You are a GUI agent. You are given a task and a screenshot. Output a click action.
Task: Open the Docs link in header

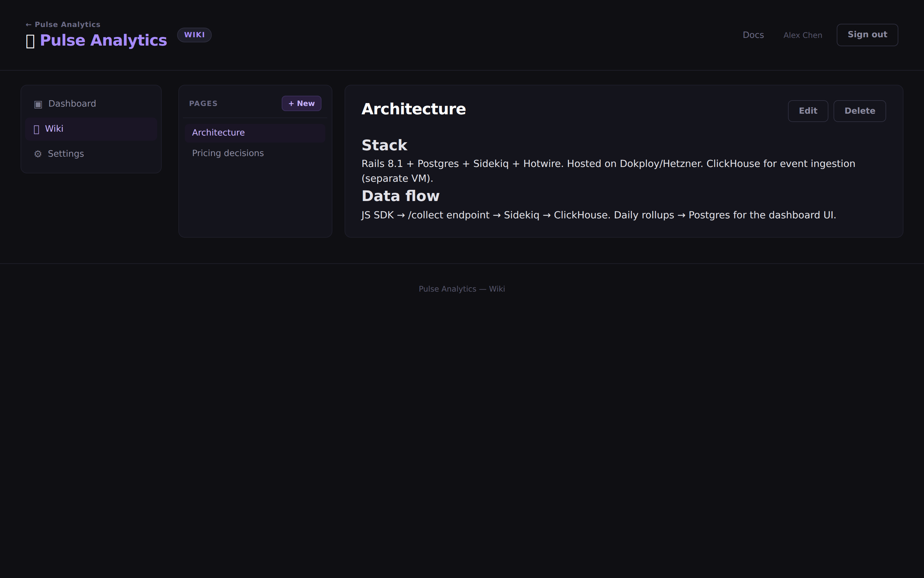click(753, 35)
